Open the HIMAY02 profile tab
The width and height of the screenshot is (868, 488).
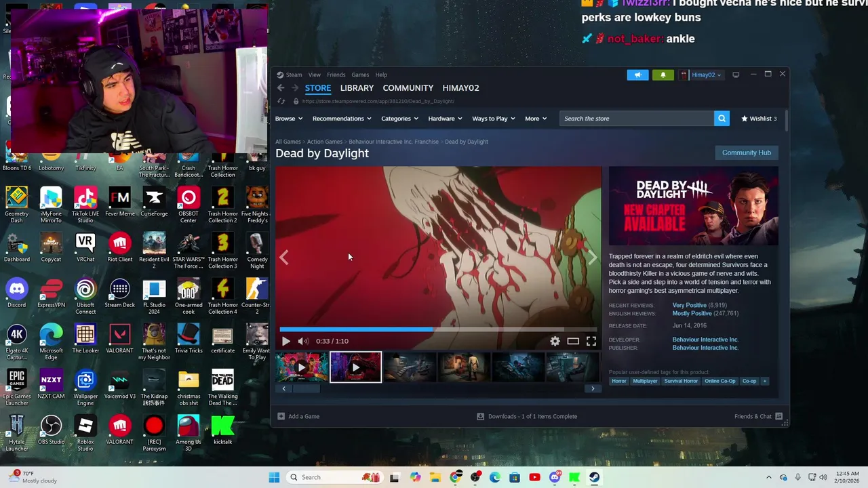(460, 88)
